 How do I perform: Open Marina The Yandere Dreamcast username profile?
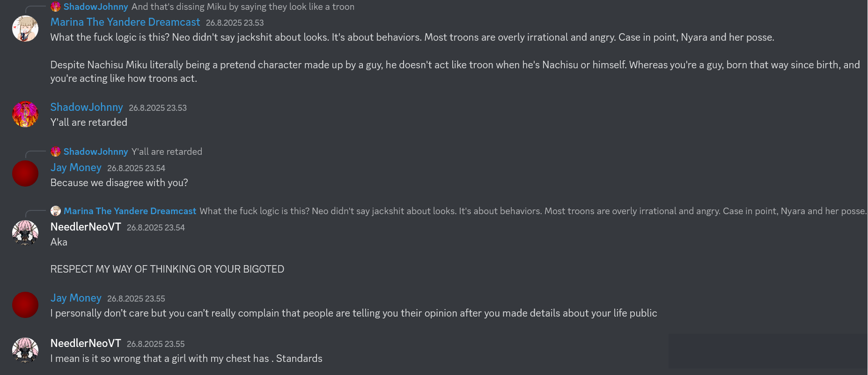pyautogui.click(x=125, y=22)
